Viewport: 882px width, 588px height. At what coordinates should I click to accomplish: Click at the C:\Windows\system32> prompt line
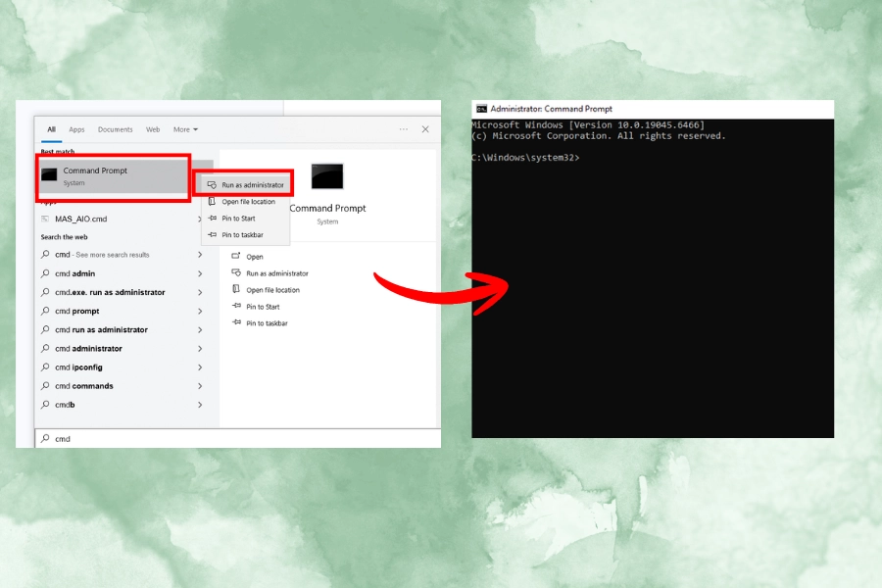525,158
